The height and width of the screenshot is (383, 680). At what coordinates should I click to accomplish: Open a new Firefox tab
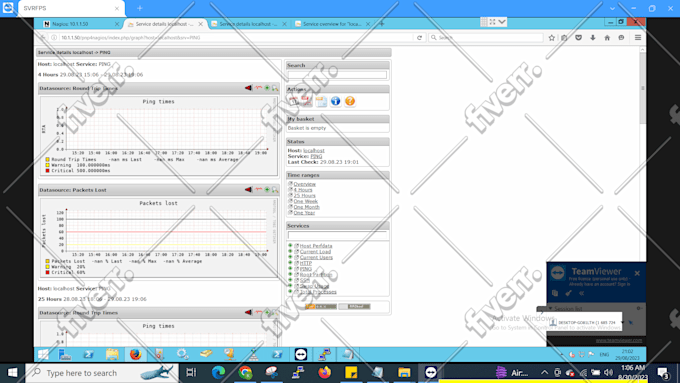pos(382,24)
